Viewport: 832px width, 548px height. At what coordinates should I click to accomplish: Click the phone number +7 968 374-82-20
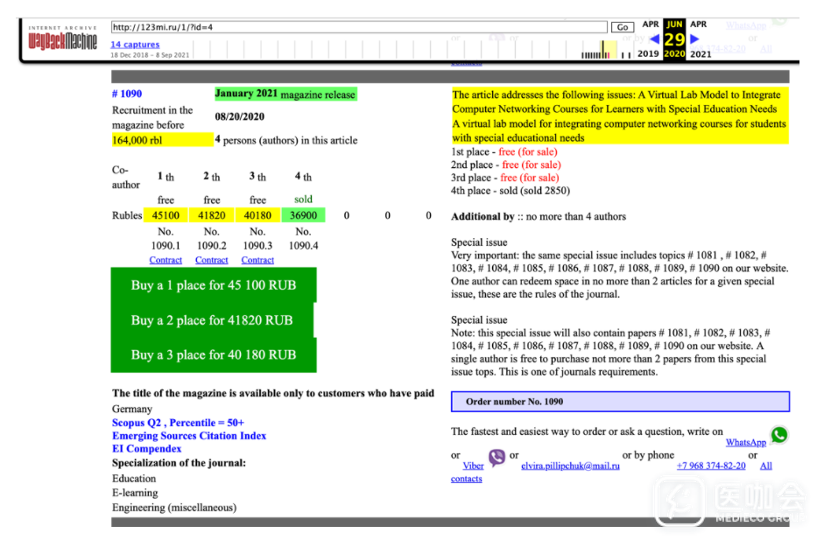tap(710, 466)
